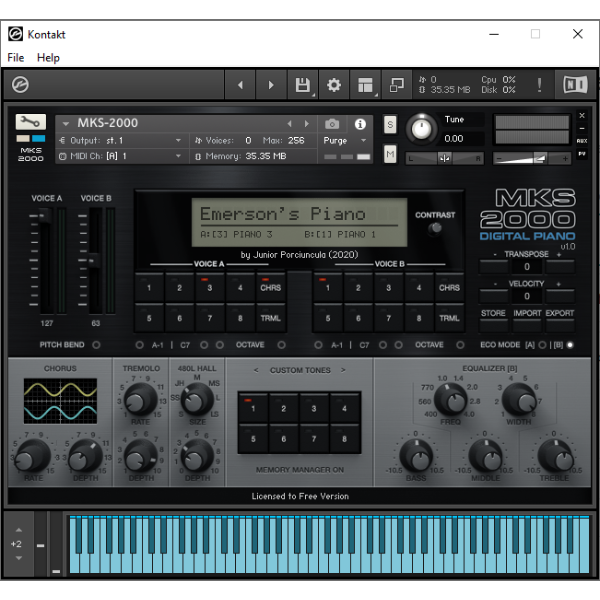Click the NI logo button
This screenshot has height=600, width=600.
tap(575, 85)
